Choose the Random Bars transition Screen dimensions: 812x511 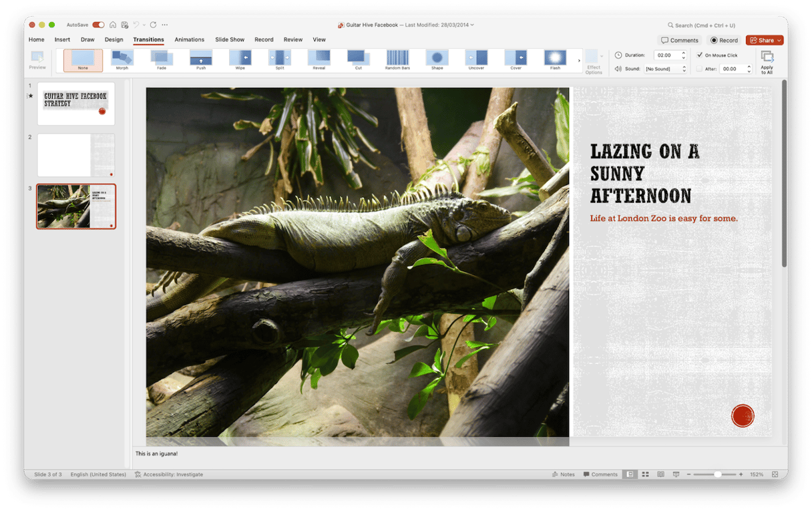point(397,59)
